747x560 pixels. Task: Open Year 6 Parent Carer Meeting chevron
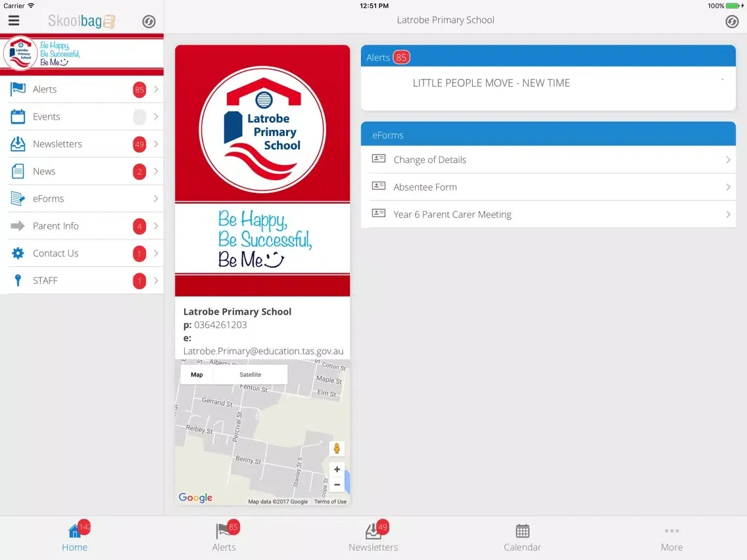pyautogui.click(x=728, y=214)
